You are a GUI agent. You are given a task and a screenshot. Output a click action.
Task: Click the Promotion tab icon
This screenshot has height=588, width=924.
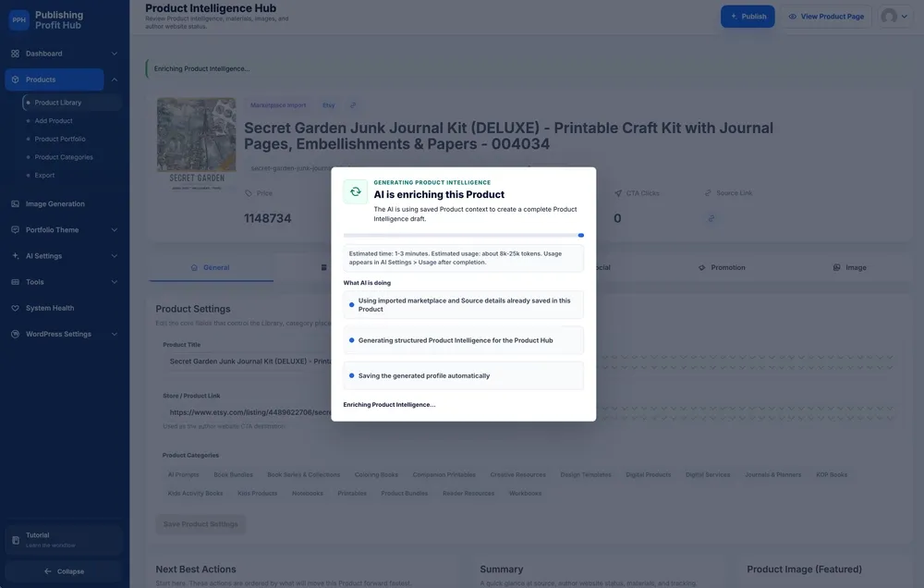702,268
